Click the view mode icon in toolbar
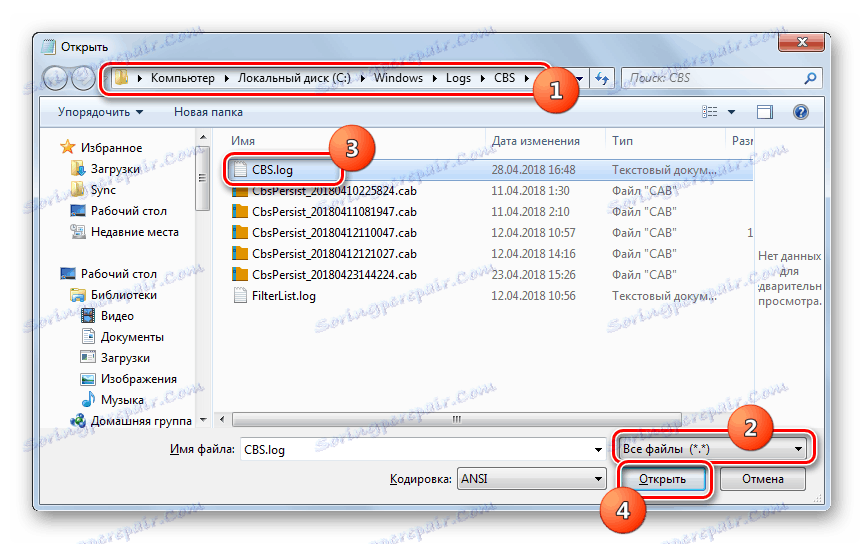864x544 pixels. (x=710, y=112)
